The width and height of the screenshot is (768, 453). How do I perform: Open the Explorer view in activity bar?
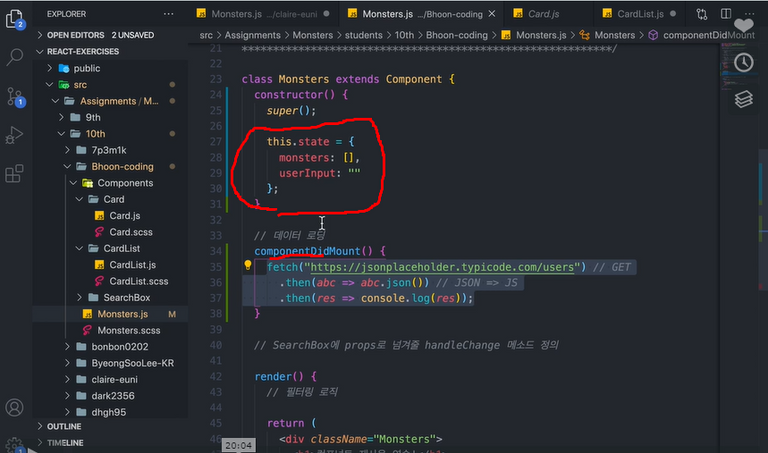coord(15,20)
